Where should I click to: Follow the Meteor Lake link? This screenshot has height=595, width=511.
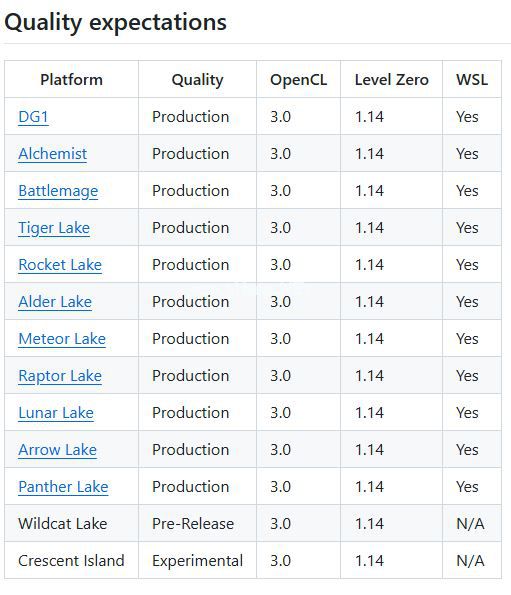click(x=62, y=339)
